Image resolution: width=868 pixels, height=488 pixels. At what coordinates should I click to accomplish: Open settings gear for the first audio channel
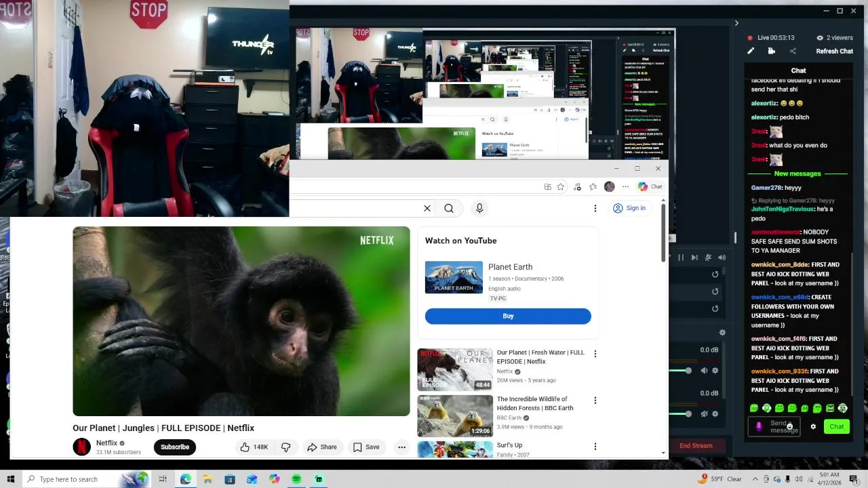coord(715,371)
